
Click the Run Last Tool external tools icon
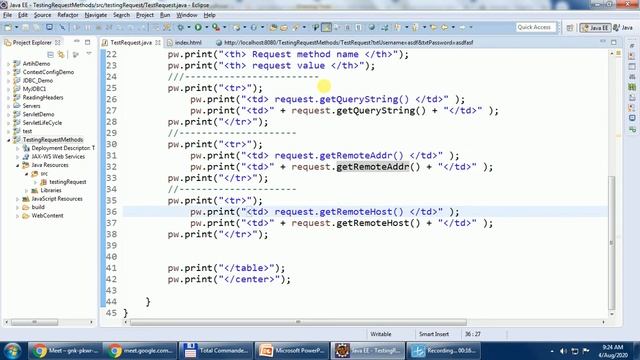coord(216,27)
